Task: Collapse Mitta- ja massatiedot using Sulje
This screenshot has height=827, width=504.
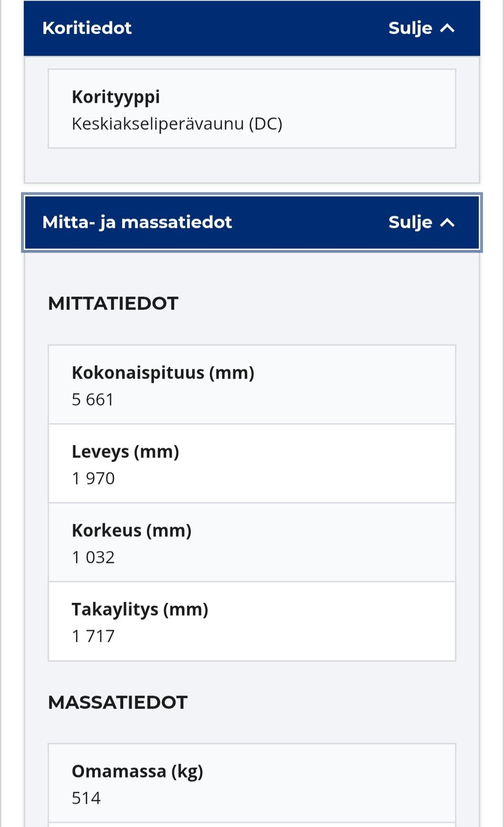Action: (410, 223)
